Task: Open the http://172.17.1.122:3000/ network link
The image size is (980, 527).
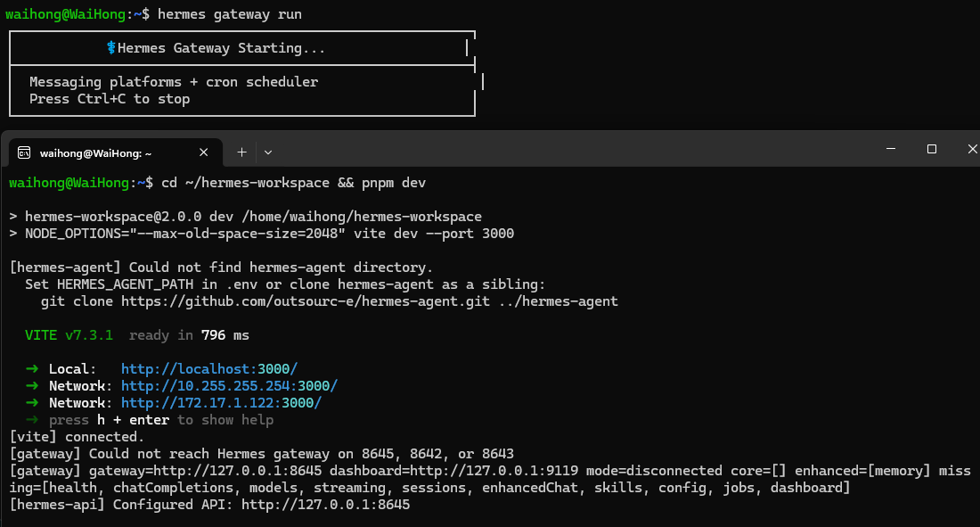Action: tap(221, 402)
